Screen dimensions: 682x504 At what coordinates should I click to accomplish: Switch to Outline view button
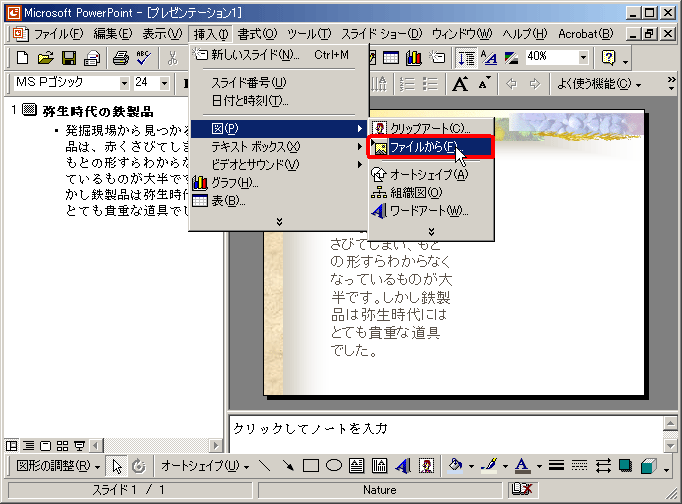tap(29, 446)
